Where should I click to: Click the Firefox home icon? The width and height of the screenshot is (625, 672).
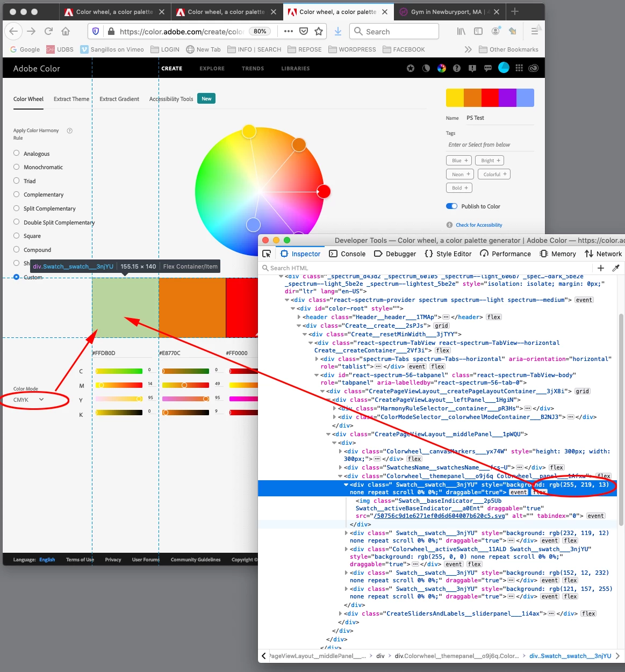click(x=66, y=31)
